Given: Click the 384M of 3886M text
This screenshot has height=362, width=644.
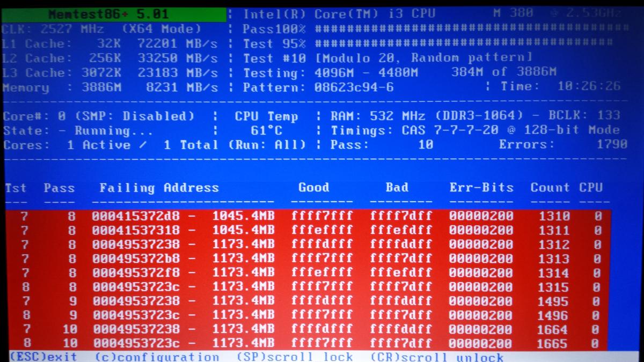Looking at the screenshot, I should click(503, 72).
